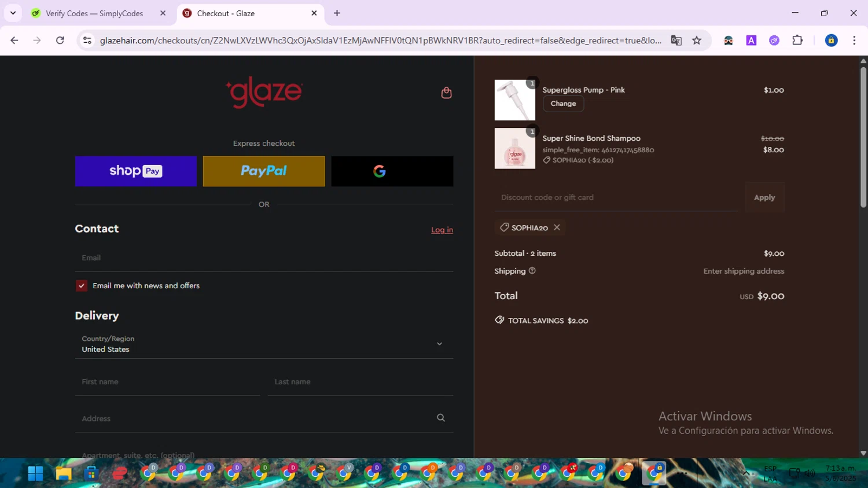Click the Discount code or gift card field
The width and height of the screenshot is (868, 488).
pyautogui.click(x=616, y=197)
